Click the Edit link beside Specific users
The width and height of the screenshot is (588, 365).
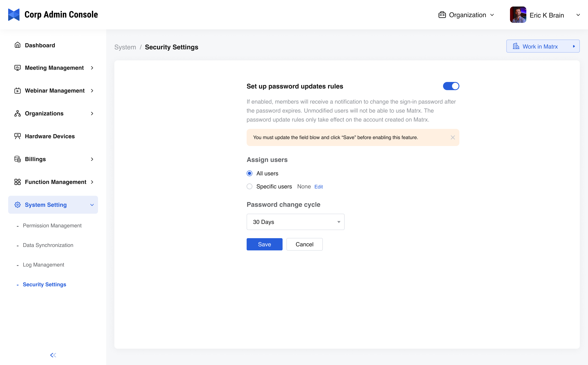click(x=318, y=187)
